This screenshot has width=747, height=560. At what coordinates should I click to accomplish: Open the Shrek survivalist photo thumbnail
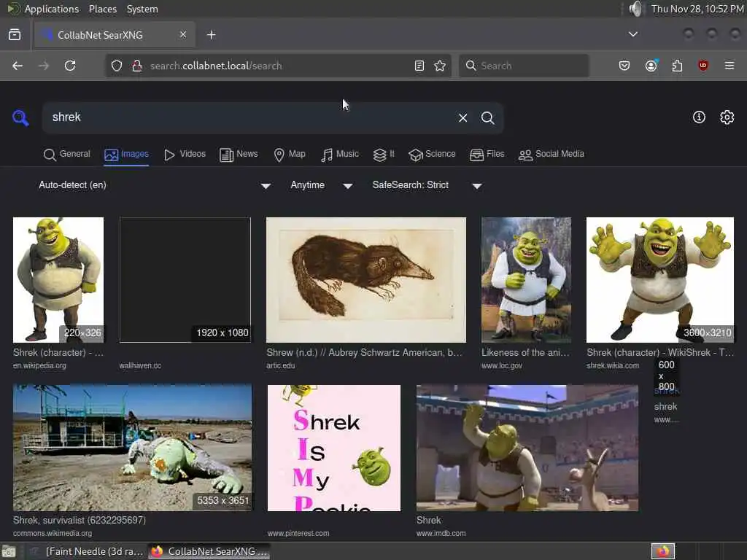(x=133, y=448)
